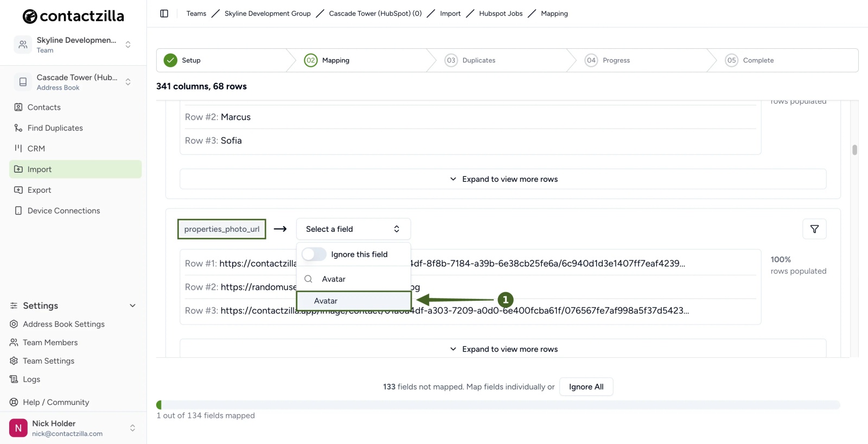868x444 pixels.
Task: Open the Hubspot Jobs breadcrumb link
Action: point(501,14)
